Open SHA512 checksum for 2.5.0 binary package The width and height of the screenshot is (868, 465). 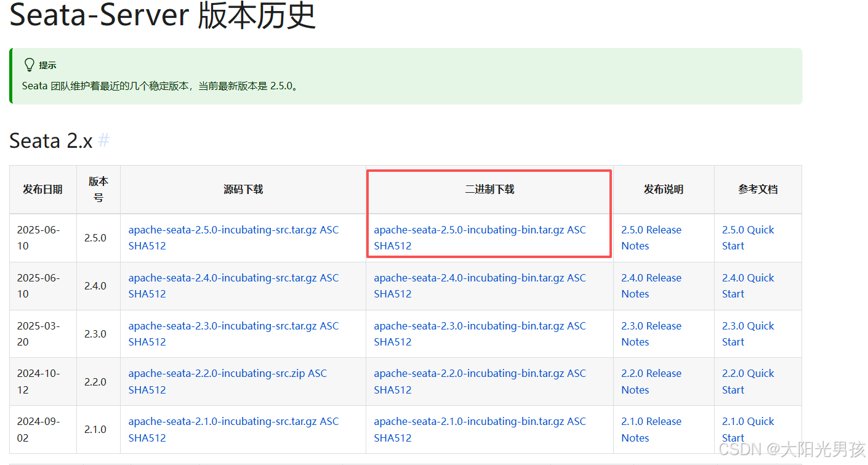click(393, 246)
